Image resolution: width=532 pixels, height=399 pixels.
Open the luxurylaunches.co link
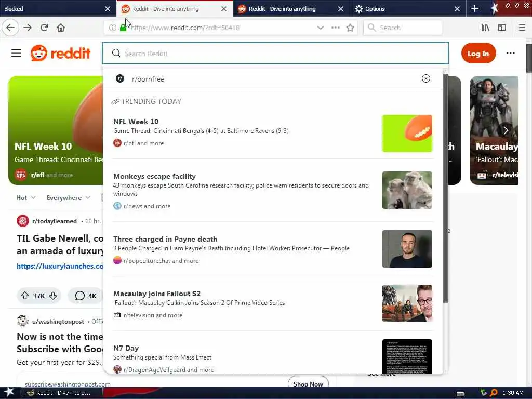click(60, 266)
